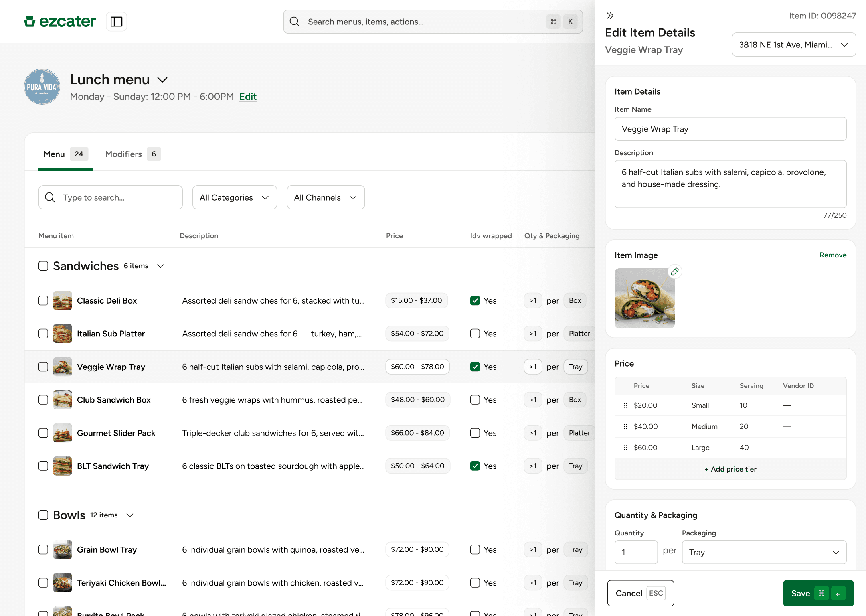Click the Classic Deli Box thumbnail
The width and height of the screenshot is (866, 616).
[x=63, y=300]
